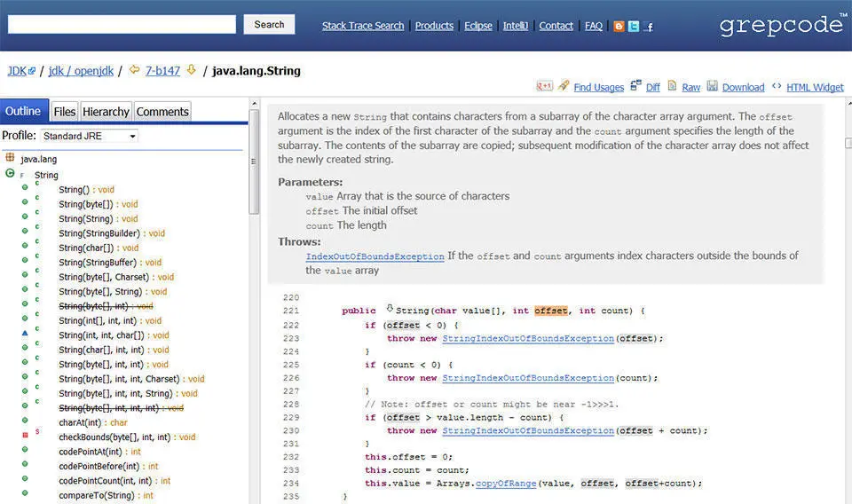
Task: Click the Blogger icon in header
Action: (x=619, y=26)
